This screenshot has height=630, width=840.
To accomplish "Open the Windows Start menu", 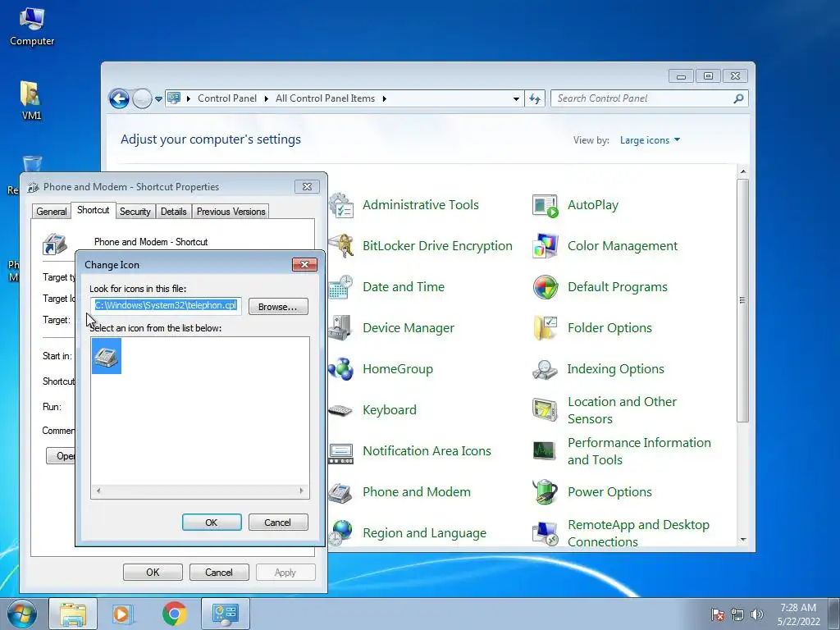I will (x=22, y=614).
